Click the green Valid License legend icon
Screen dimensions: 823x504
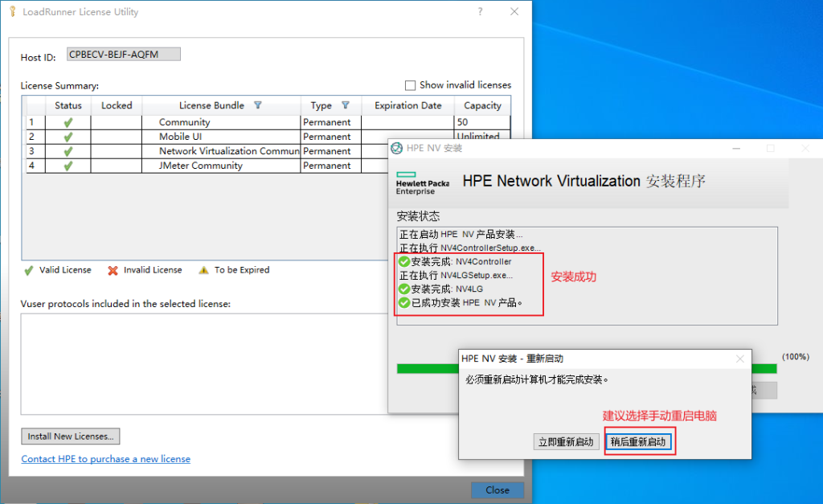pyautogui.click(x=28, y=270)
